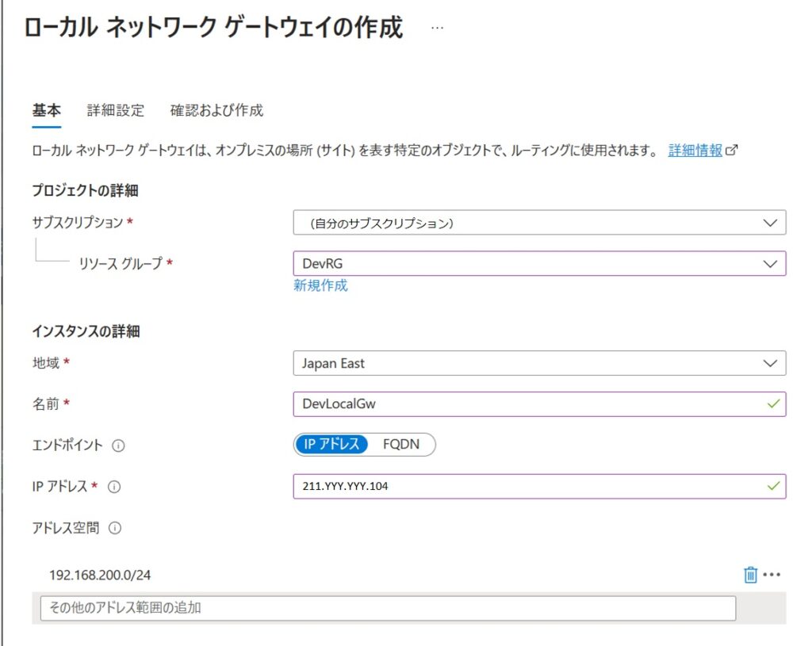The width and height of the screenshot is (812, 646).
Task: Open the ellipsis menu beside the page title
Action: point(437,28)
